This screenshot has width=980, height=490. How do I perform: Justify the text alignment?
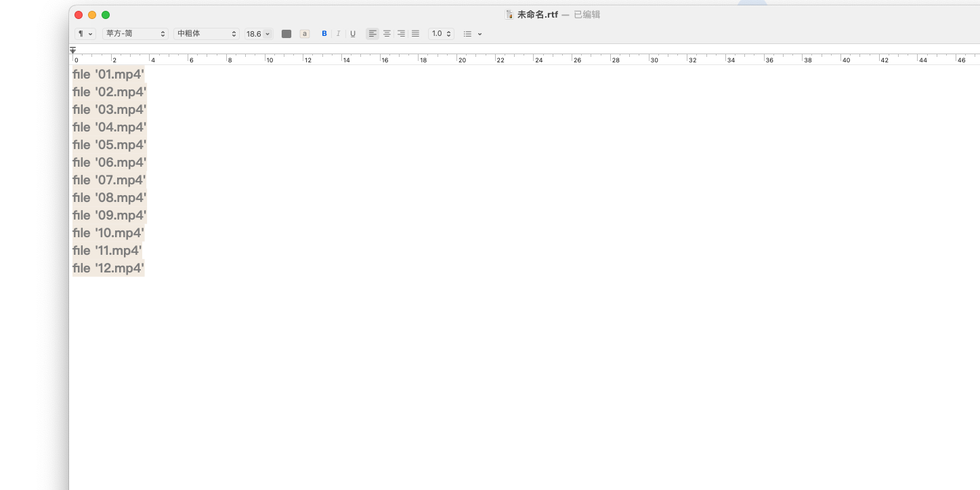coord(415,34)
